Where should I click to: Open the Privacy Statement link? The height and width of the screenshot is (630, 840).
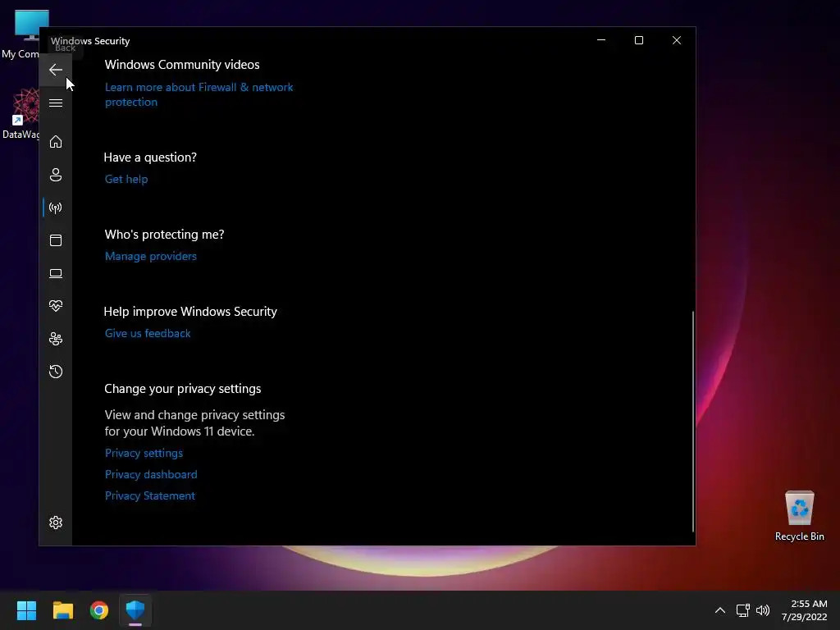coord(149,495)
